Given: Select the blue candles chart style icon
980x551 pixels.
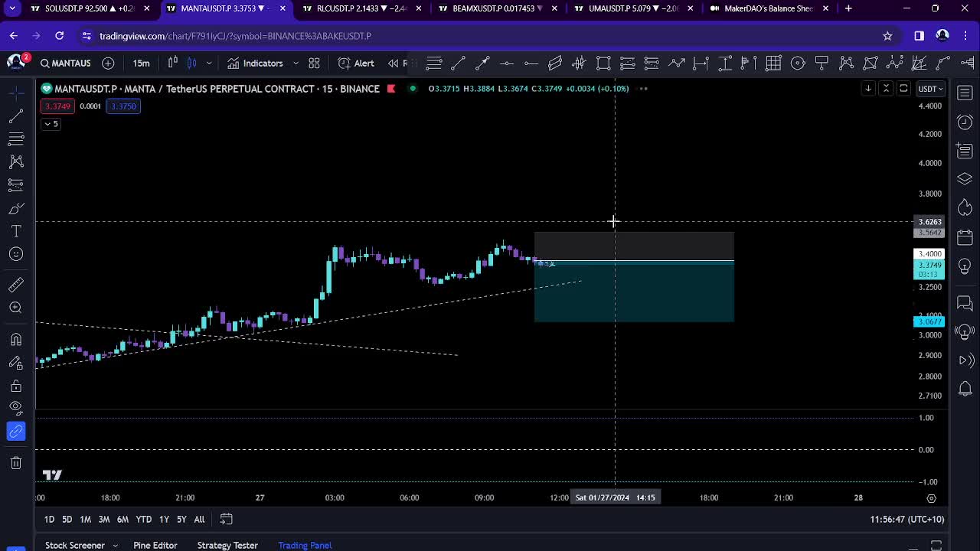Looking at the screenshot, I should [x=192, y=63].
